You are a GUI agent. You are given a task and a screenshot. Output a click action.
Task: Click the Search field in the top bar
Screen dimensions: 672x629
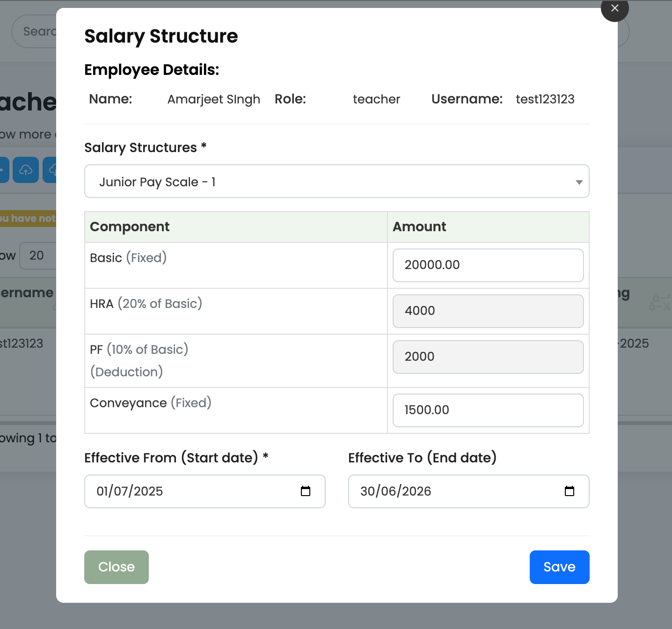pos(37,31)
